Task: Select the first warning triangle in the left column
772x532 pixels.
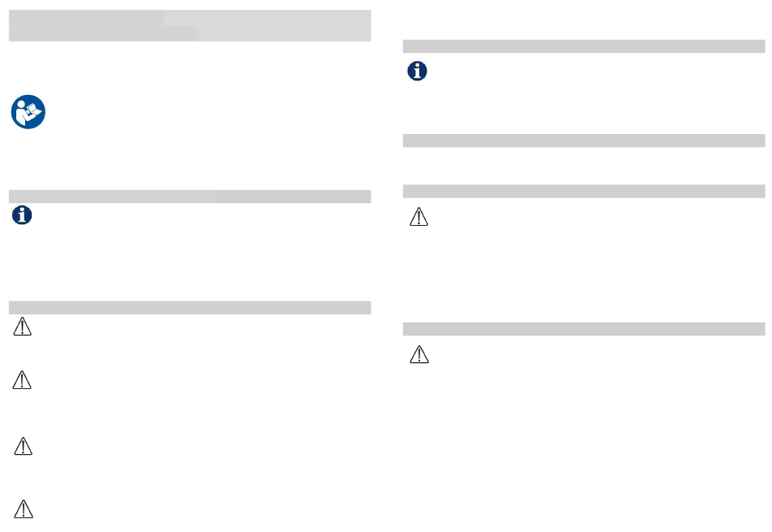Action: 22,327
